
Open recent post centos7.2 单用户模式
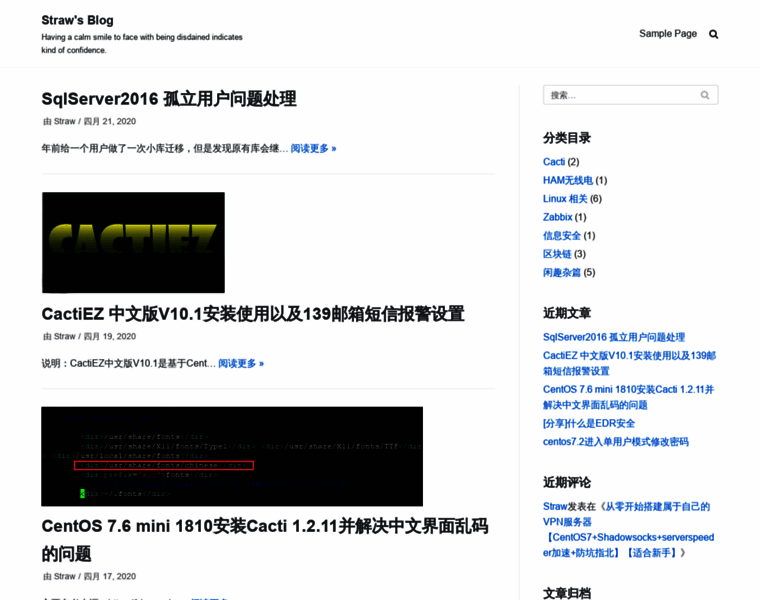point(615,441)
